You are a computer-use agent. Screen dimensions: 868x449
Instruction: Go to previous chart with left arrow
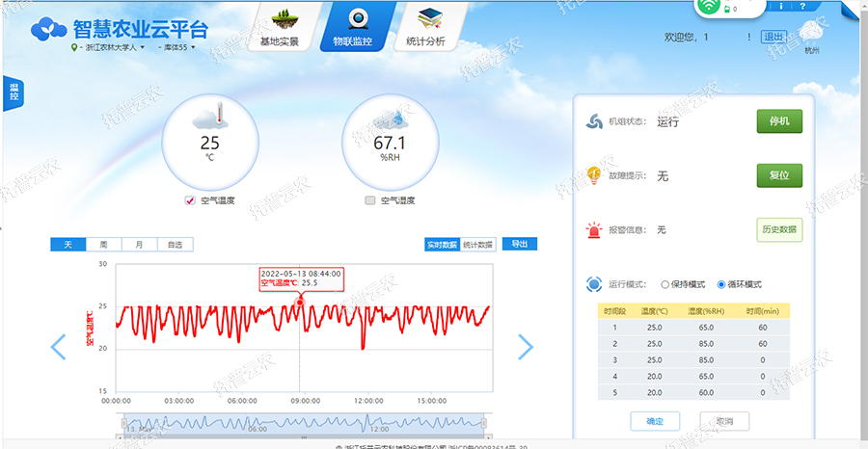click(x=58, y=347)
